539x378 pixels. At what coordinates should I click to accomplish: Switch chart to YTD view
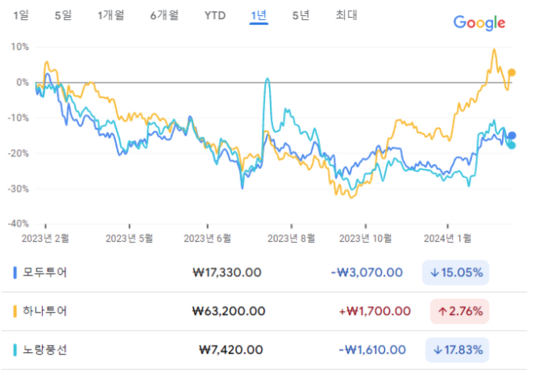[x=215, y=15]
